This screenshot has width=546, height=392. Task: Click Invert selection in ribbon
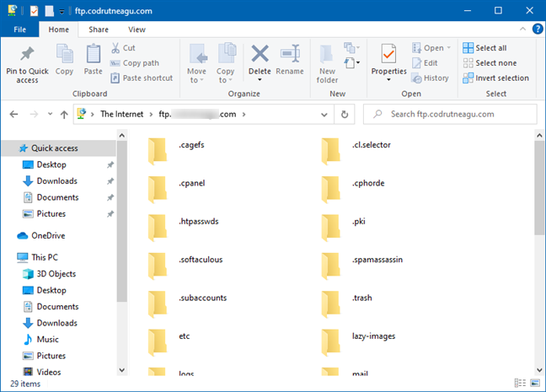pyautogui.click(x=495, y=78)
